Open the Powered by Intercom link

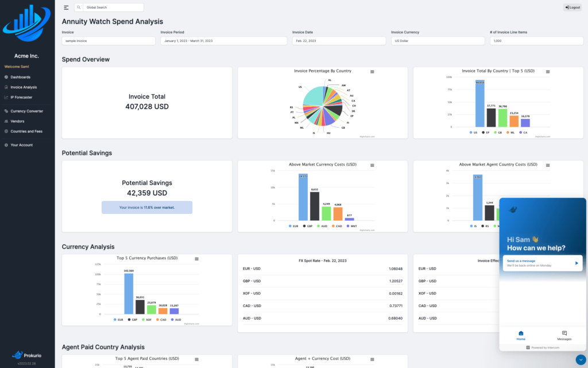coord(543,348)
